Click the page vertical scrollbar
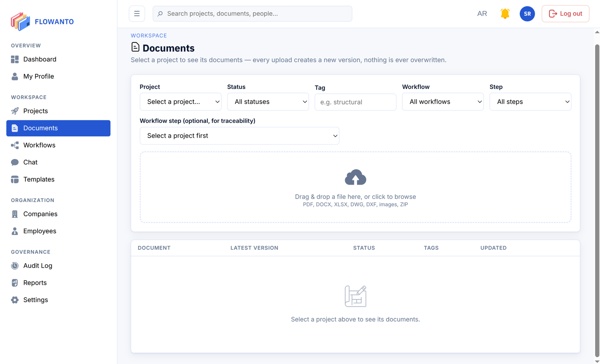600x364 pixels. [x=597, y=201]
